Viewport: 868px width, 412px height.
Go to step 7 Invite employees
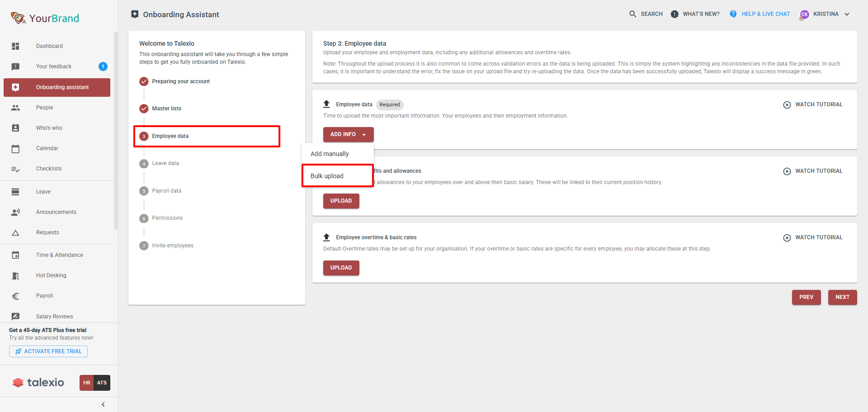click(x=167, y=246)
